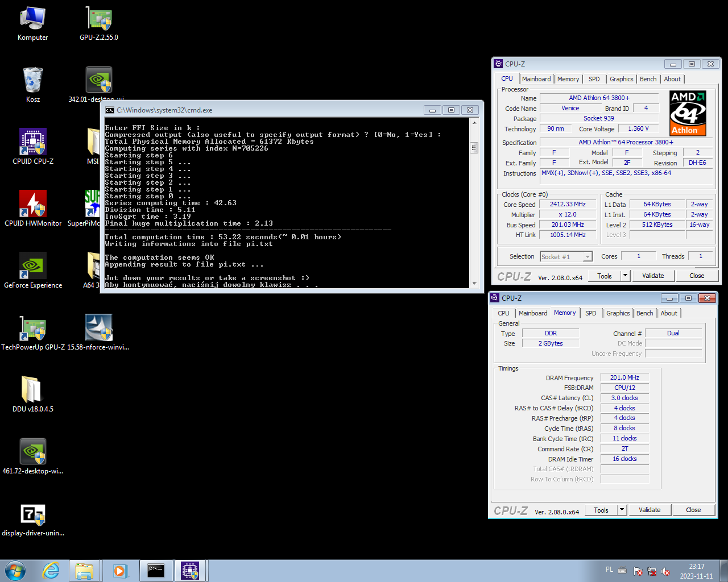
Task: Open the muted volume tray icon
Action: (x=665, y=572)
